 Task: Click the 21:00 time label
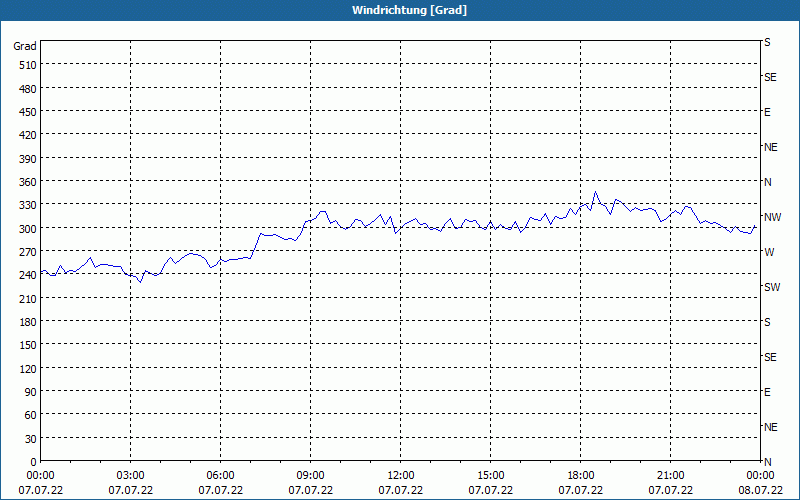click(670, 476)
